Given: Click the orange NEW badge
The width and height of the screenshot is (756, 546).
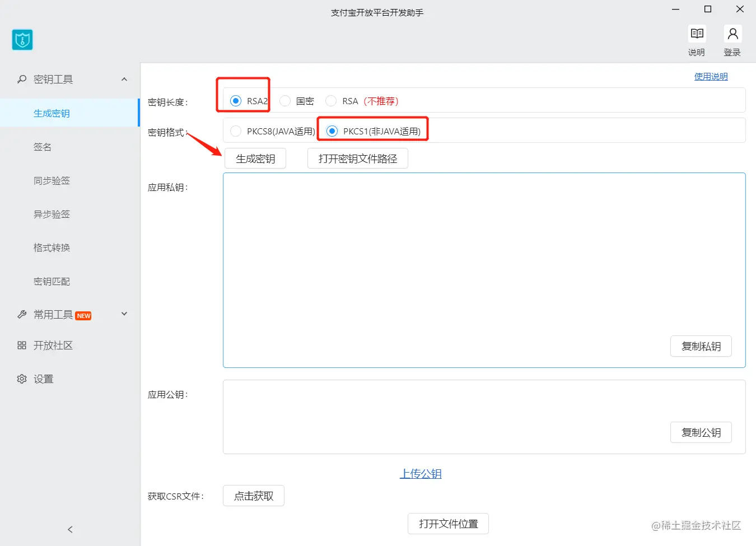Looking at the screenshot, I should pyautogui.click(x=83, y=316).
